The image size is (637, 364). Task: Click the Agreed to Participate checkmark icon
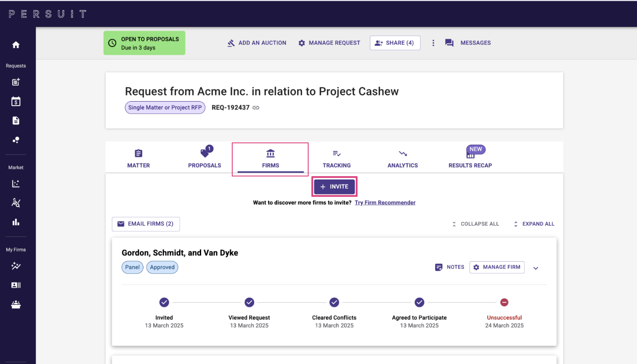(419, 302)
